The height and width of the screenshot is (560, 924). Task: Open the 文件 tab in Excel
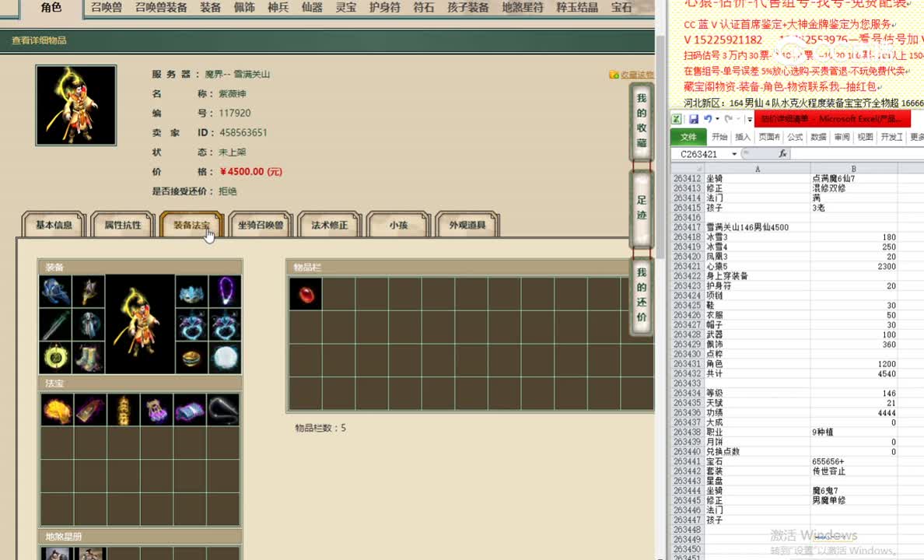[x=688, y=137]
